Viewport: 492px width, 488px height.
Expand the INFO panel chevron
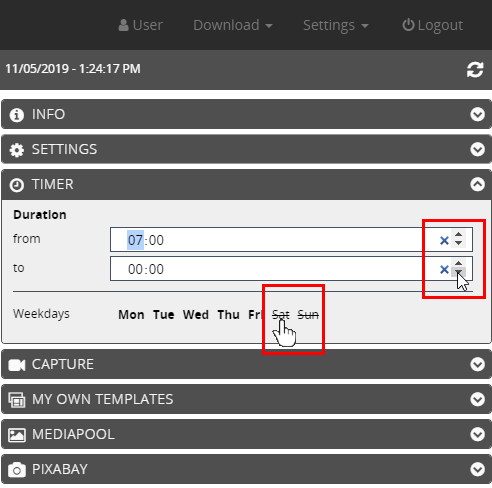(x=477, y=114)
